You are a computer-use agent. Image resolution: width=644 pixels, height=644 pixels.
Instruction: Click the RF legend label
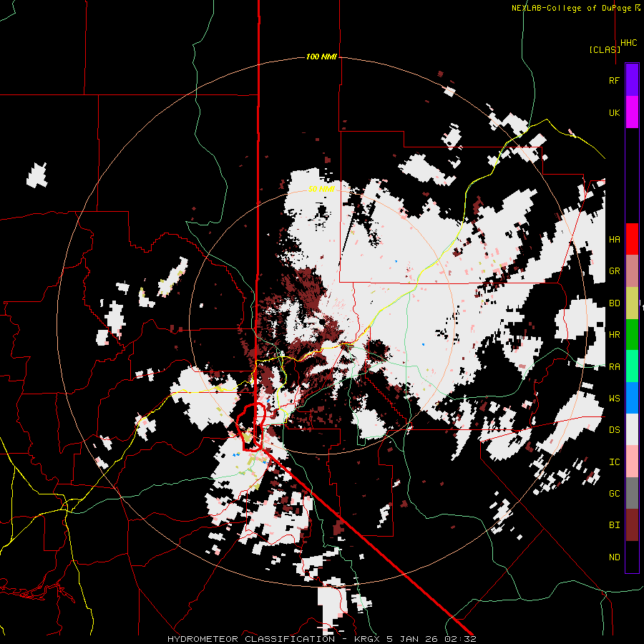click(x=614, y=80)
